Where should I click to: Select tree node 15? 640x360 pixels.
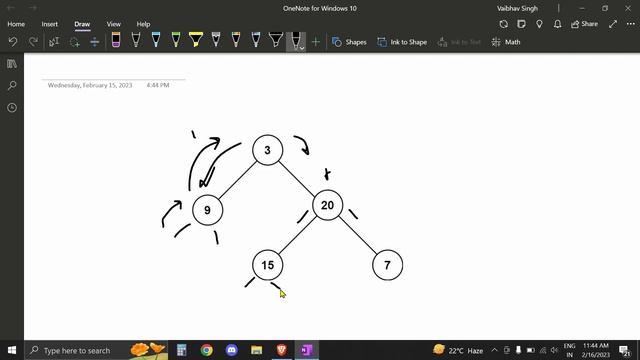click(267, 265)
